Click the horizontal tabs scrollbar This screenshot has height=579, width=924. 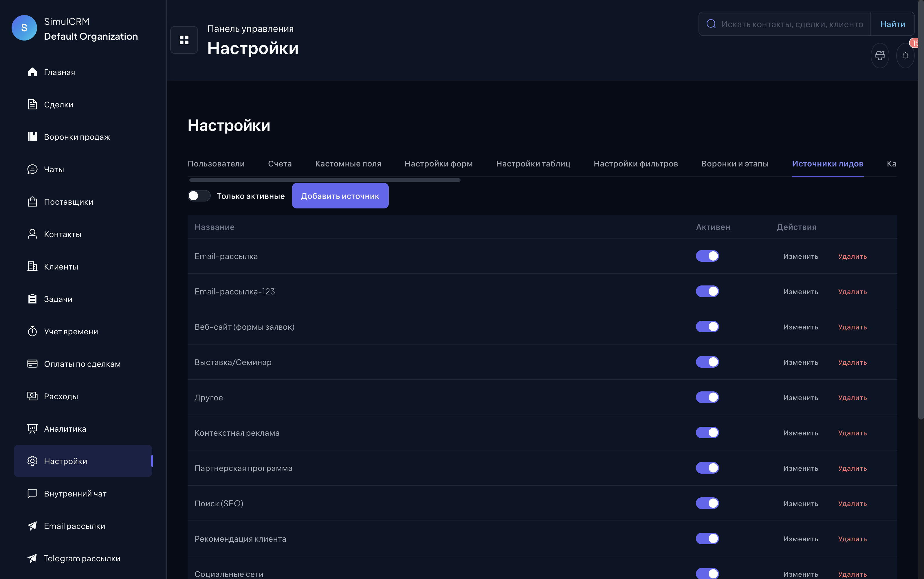(x=325, y=180)
